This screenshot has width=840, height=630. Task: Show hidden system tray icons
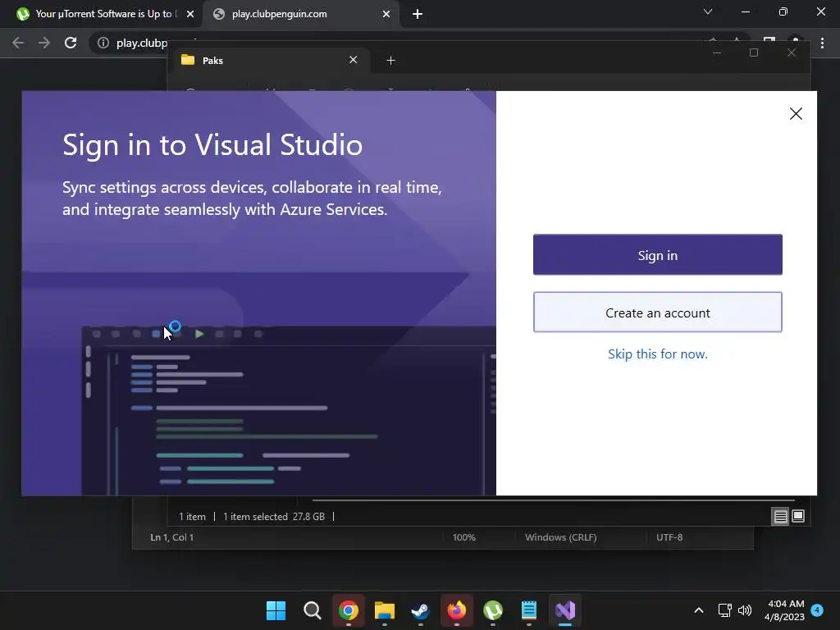[x=699, y=610]
